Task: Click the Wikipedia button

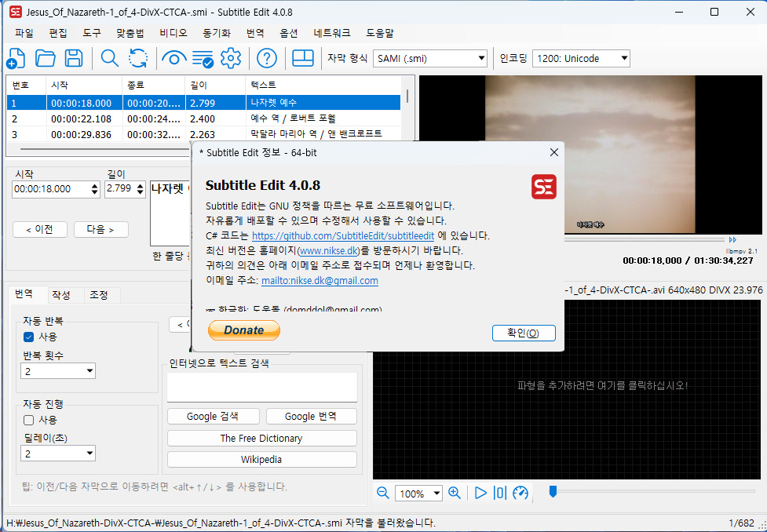Action: [261, 460]
